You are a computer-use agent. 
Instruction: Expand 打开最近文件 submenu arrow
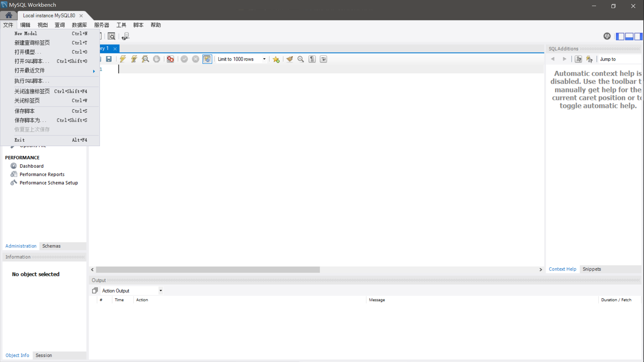pos(94,70)
